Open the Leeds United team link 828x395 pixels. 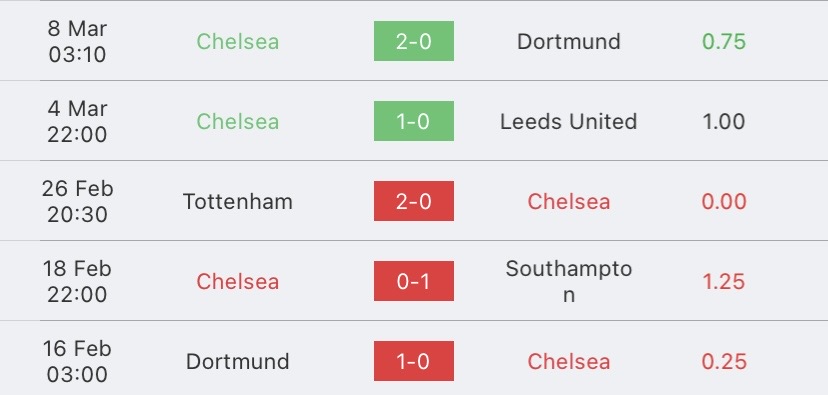tap(569, 121)
